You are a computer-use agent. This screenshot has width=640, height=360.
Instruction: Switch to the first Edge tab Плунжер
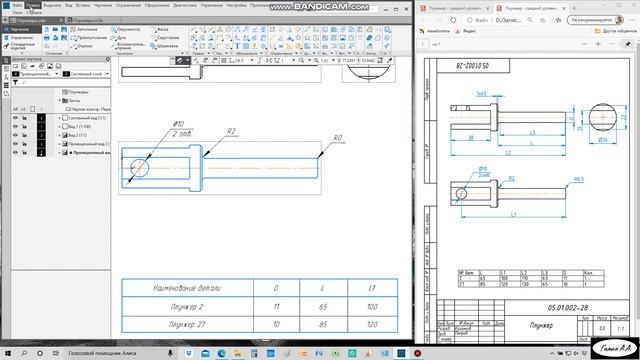click(454, 8)
